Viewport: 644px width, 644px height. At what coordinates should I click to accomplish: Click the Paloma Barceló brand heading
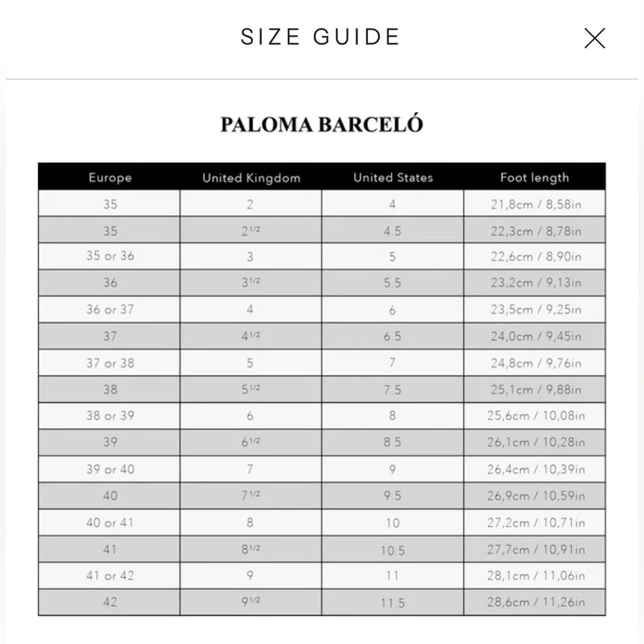(x=321, y=124)
